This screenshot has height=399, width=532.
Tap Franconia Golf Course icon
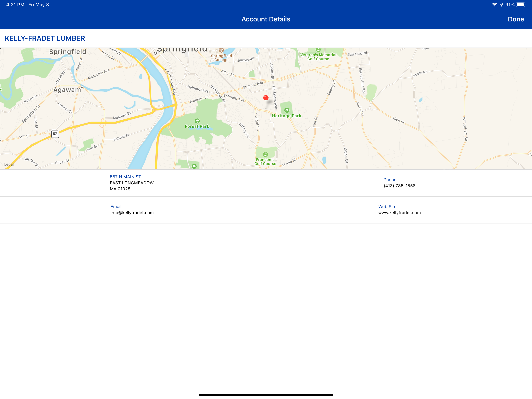click(x=265, y=154)
